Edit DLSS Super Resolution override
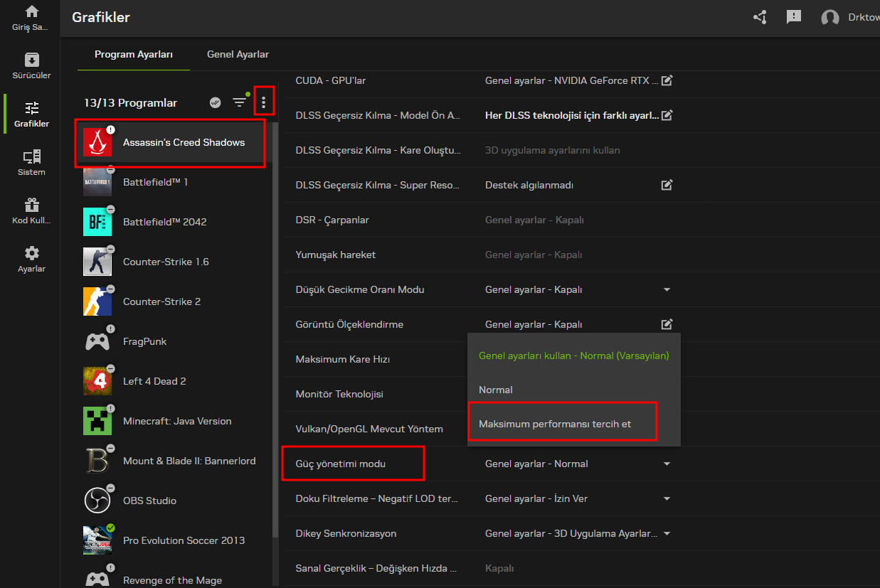The height and width of the screenshot is (588, 880). coord(667,185)
